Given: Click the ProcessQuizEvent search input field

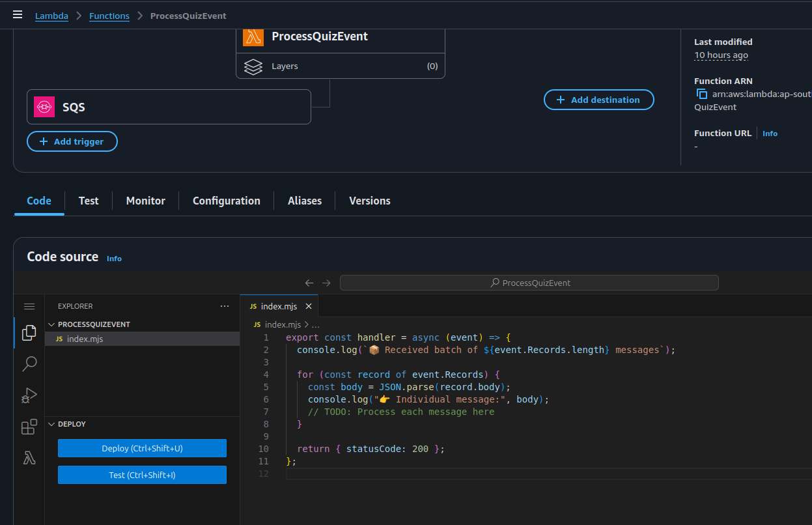Looking at the screenshot, I should 529,283.
